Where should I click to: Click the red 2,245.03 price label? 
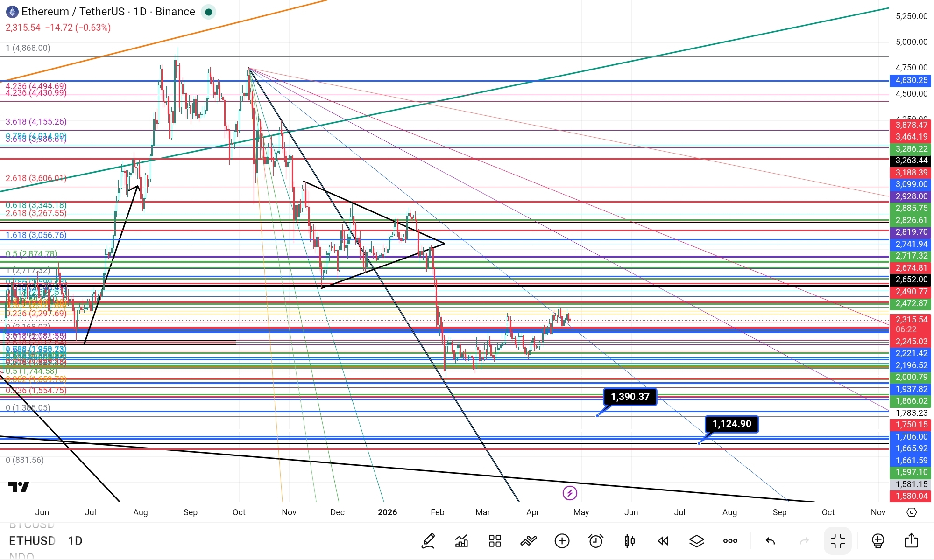(911, 342)
